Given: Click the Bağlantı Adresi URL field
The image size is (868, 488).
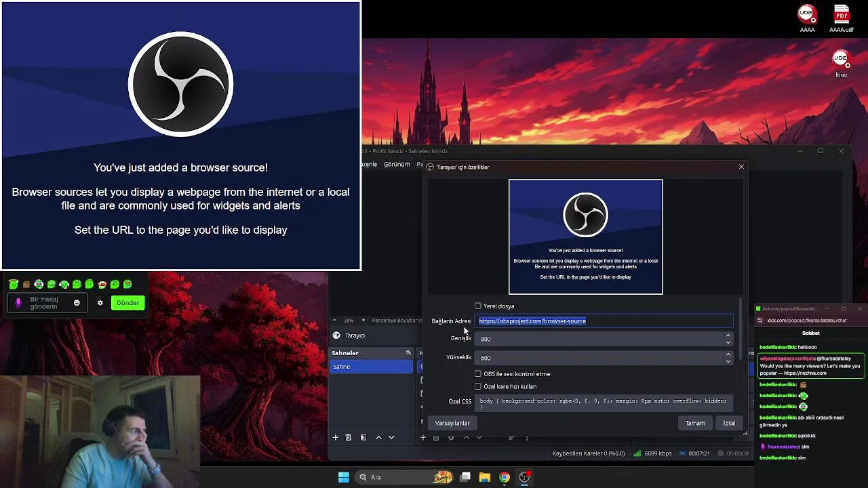Looking at the screenshot, I should click(x=605, y=321).
